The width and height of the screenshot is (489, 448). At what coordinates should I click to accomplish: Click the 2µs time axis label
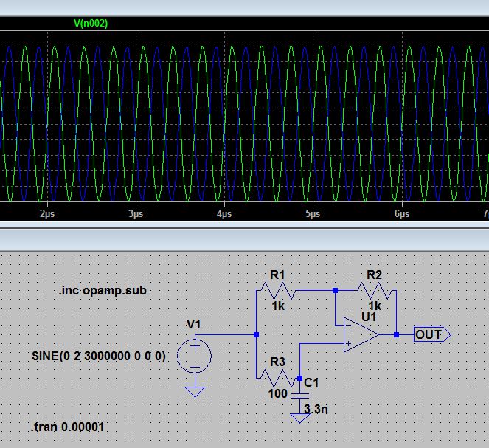[47, 214]
